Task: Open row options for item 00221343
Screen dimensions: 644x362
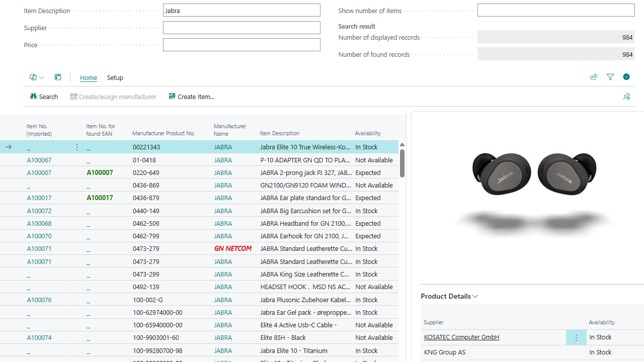Action: pos(77,147)
